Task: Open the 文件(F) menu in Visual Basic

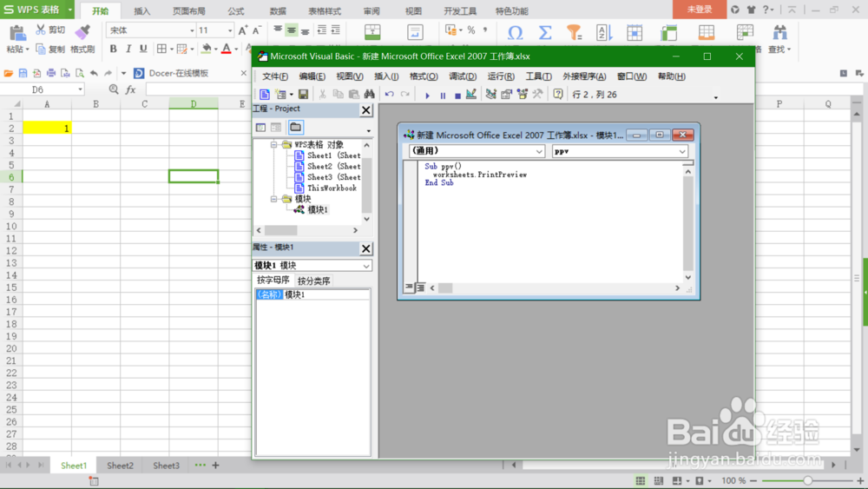Action: (275, 76)
